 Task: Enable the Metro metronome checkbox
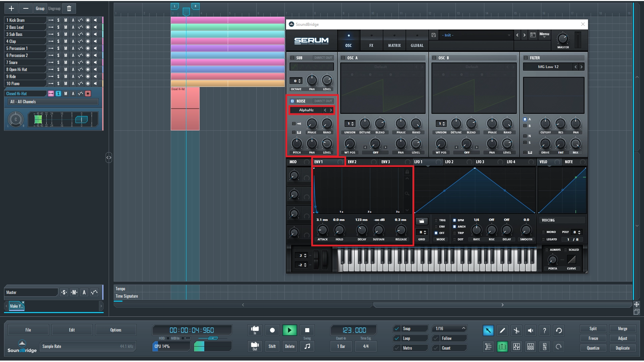coord(397,348)
